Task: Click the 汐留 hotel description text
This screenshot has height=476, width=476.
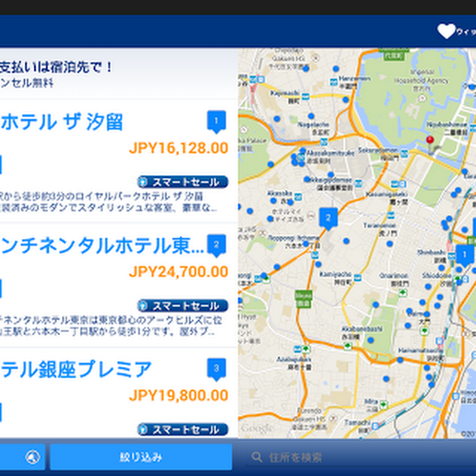Action: coord(108,202)
